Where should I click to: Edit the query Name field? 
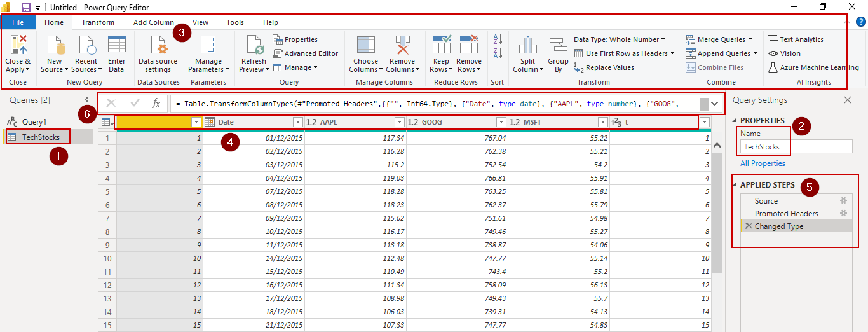point(796,146)
